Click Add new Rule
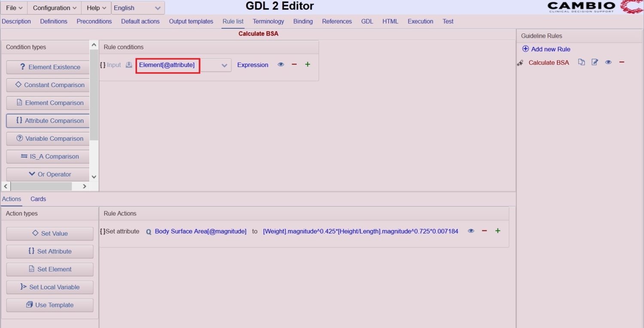The height and width of the screenshot is (328, 644). [x=546, y=49]
